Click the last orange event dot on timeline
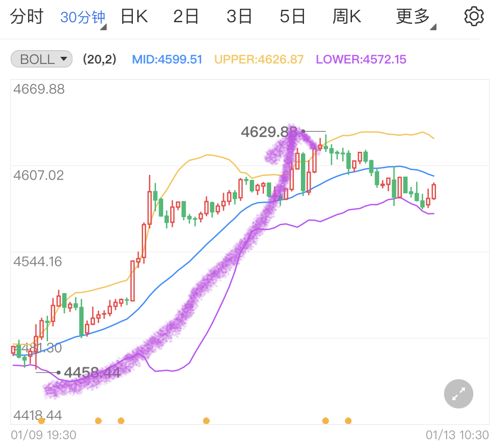Viewport: 500px width, 448px height. click(x=348, y=421)
